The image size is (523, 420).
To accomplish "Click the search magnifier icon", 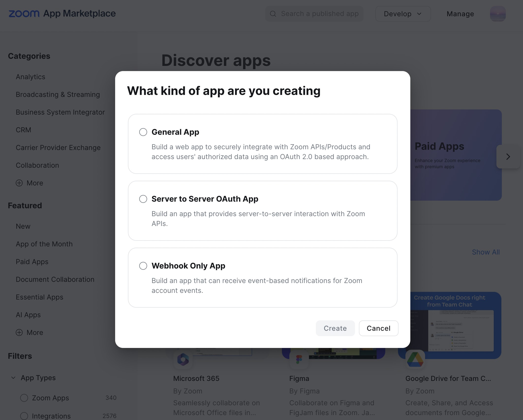I will click(x=273, y=14).
